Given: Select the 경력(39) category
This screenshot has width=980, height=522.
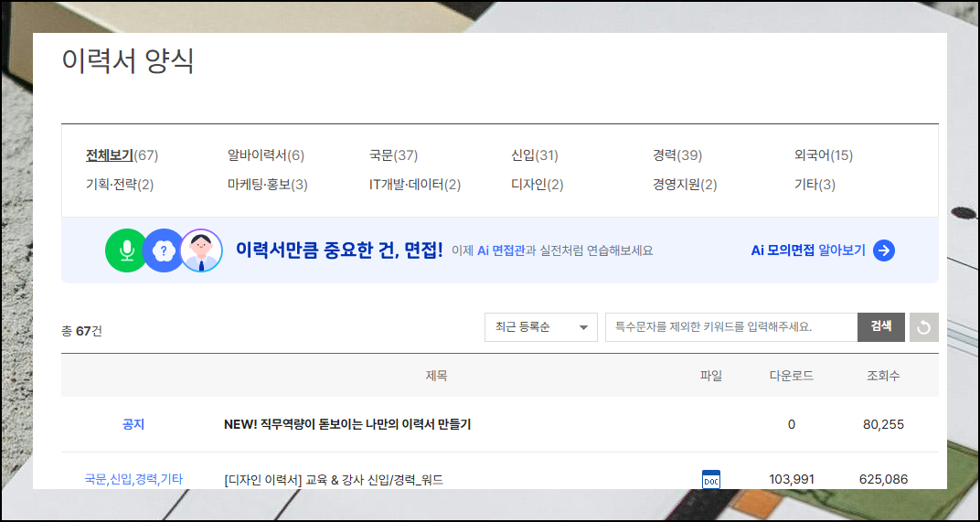Looking at the screenshot, I should click(677, 155).
